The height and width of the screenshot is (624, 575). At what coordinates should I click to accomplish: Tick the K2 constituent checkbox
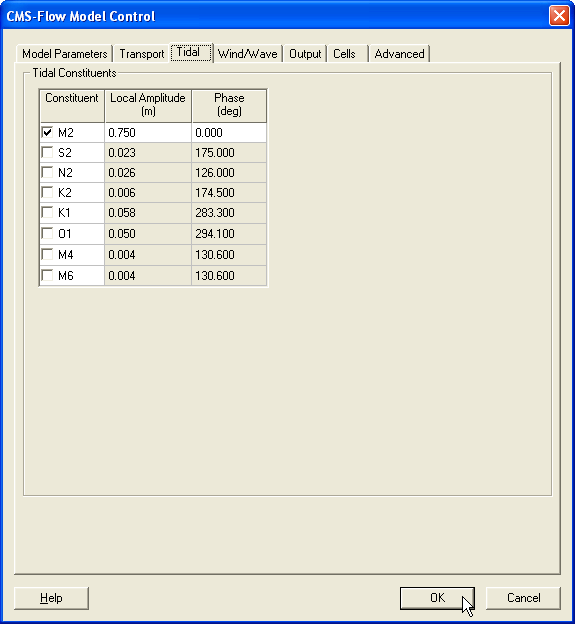click(x=47, y=192)
